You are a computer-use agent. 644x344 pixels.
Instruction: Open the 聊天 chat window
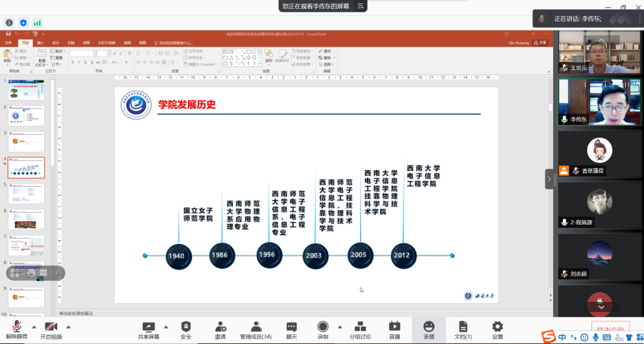[x=291, y=330]
